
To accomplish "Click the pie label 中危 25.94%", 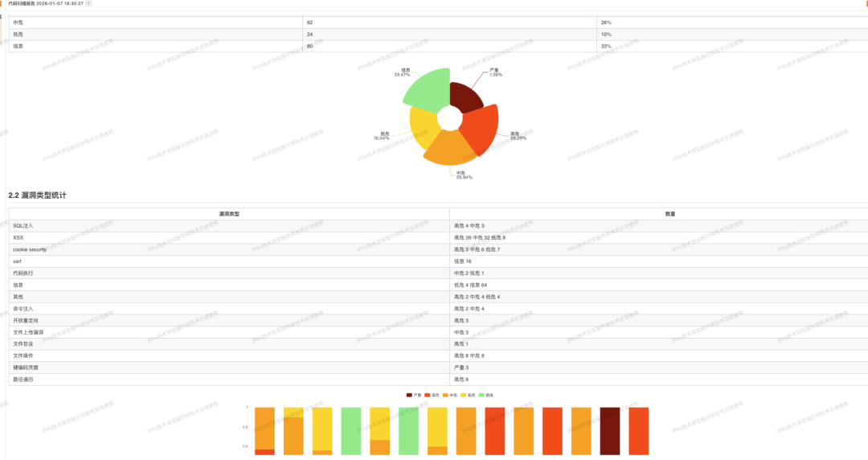I will click(x=464, y=175).
